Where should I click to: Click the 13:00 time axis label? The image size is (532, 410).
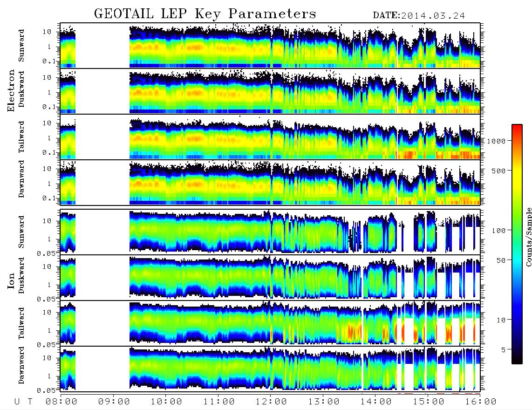pyautogui.click(x=324, y=402)
